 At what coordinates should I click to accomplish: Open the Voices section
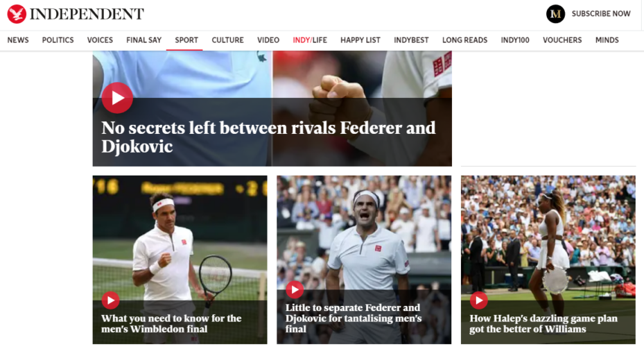tap(100, 40)
